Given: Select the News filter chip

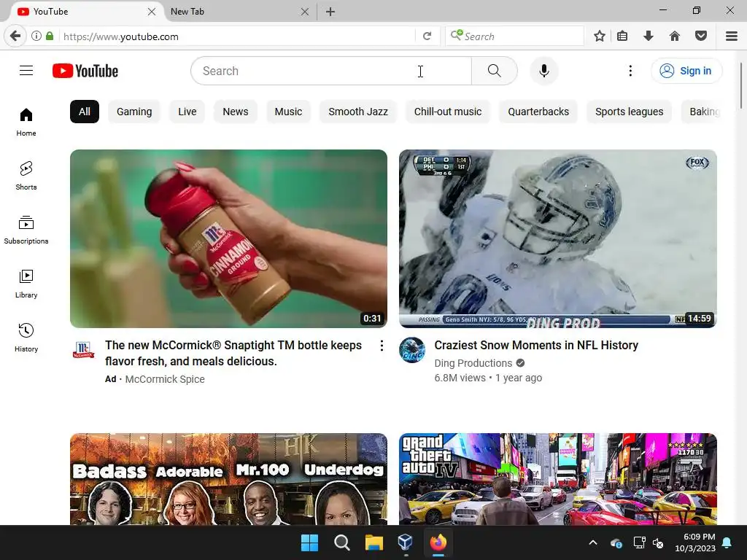Looking at the screenshot, I should tap(236, 112).
